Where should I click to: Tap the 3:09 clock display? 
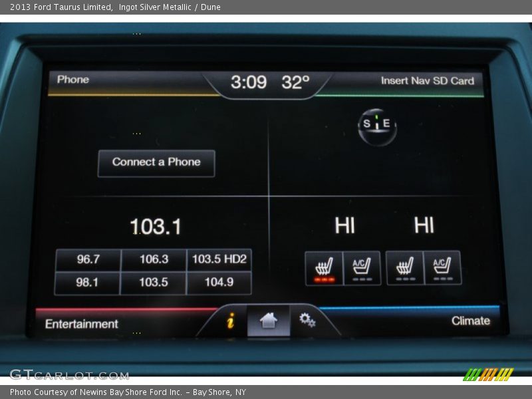click(x=247, y=82)
